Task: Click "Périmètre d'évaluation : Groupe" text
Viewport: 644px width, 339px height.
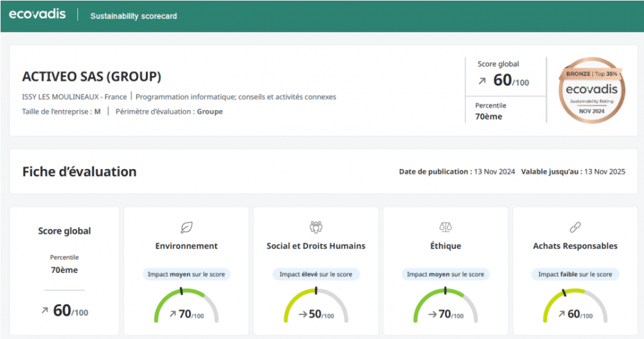Action: [169, 112]
